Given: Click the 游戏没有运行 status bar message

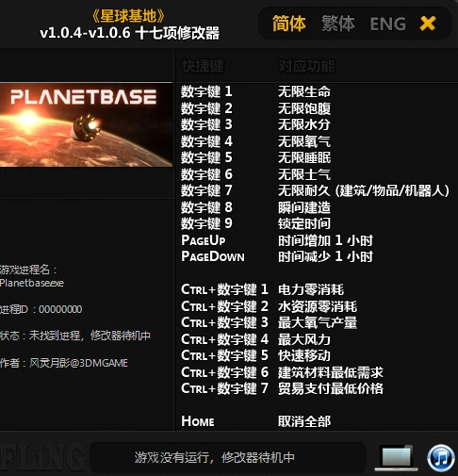Looking at the screenshot, I should (x=215, y=457).
